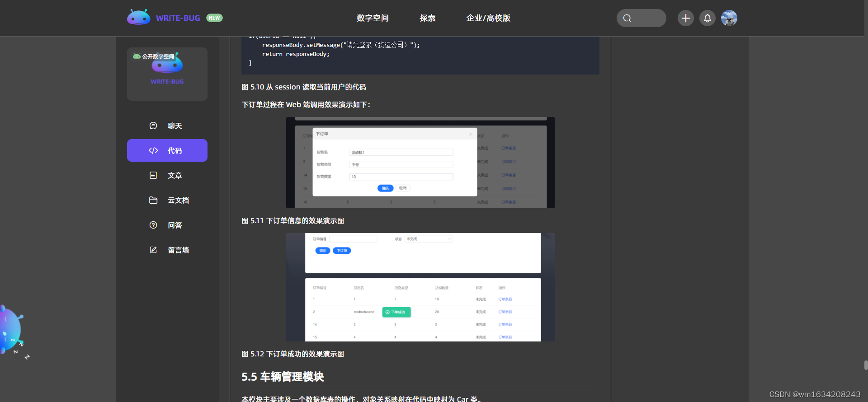
Task: Click the 公开数字空间 space card
Action: (x=167, y=74)
